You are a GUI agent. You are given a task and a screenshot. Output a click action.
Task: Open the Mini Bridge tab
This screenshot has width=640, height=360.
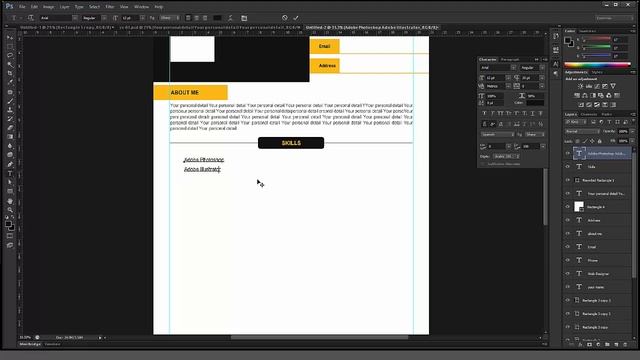click(30, 344)
